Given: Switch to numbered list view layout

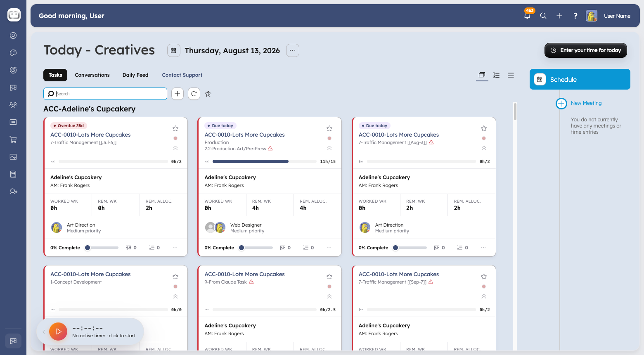Looking at the screenshot, I should (497, 75).
